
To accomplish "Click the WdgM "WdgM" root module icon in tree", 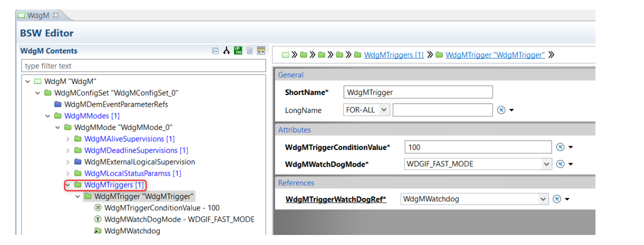I will [37, 81].
